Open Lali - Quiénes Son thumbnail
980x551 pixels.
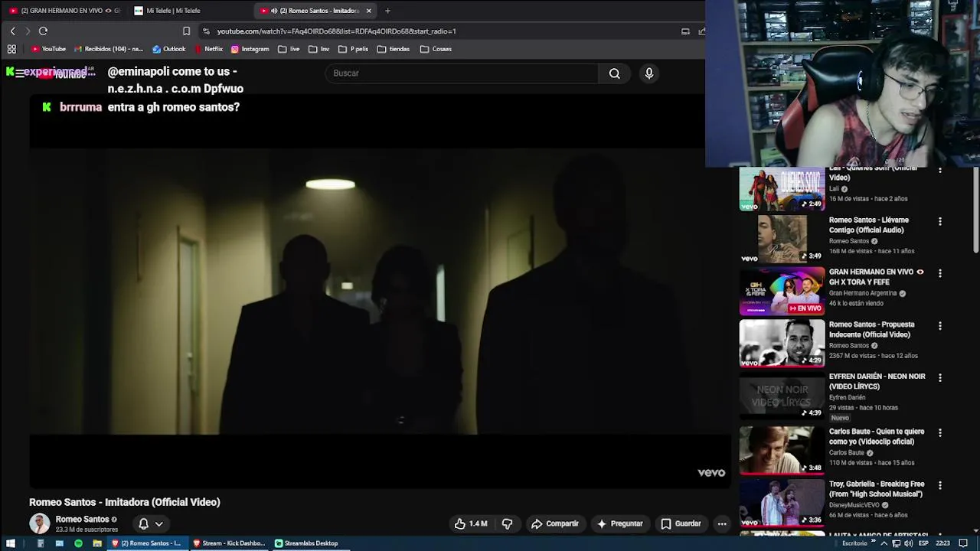[x=782, y=189]
